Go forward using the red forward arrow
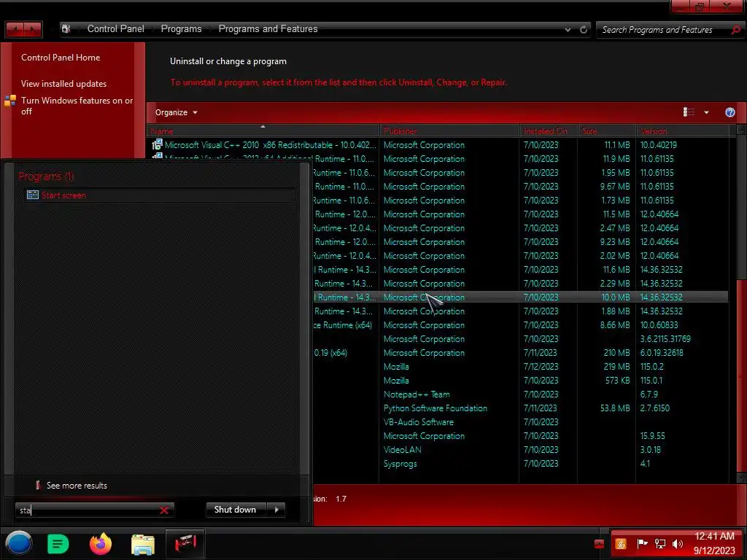The image size is (747, 560). click(33, 29)
